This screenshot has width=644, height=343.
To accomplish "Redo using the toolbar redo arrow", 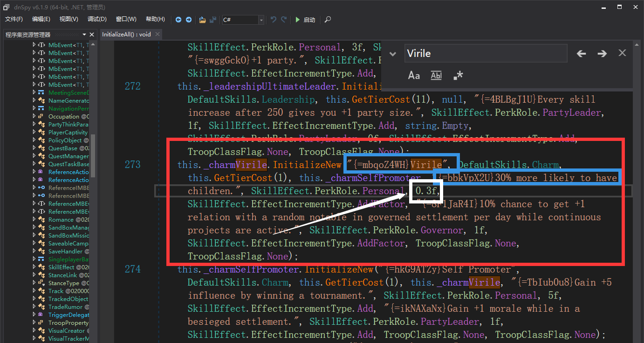I will coord(285,20).
